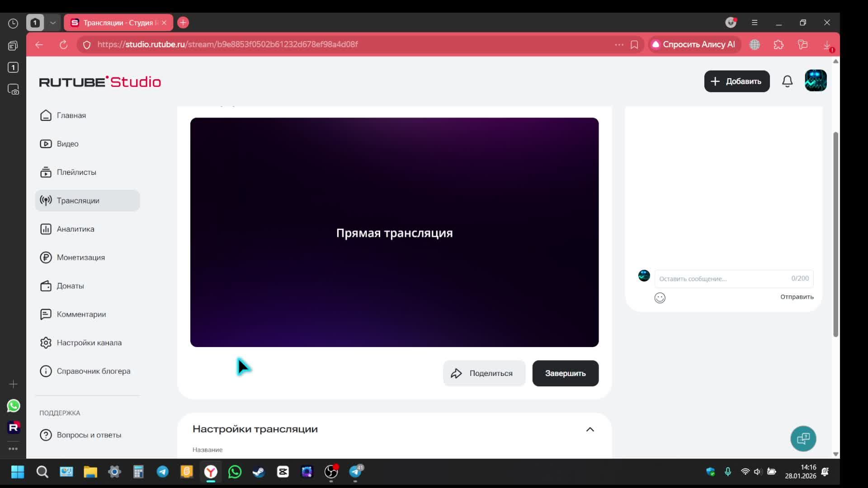Open the teal support chat widget

click(x=803, y=438)
